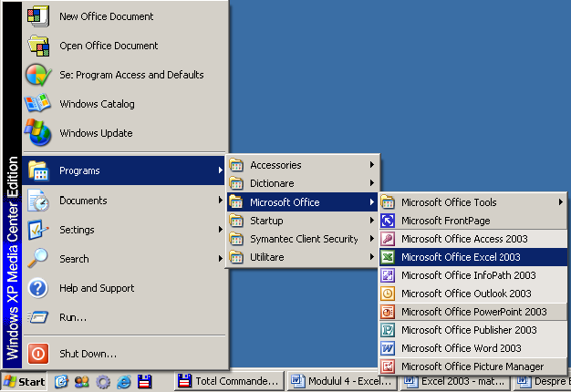Expand the Microsoft Office Tools arrow

pyautogui.click(x=561, y=201)
